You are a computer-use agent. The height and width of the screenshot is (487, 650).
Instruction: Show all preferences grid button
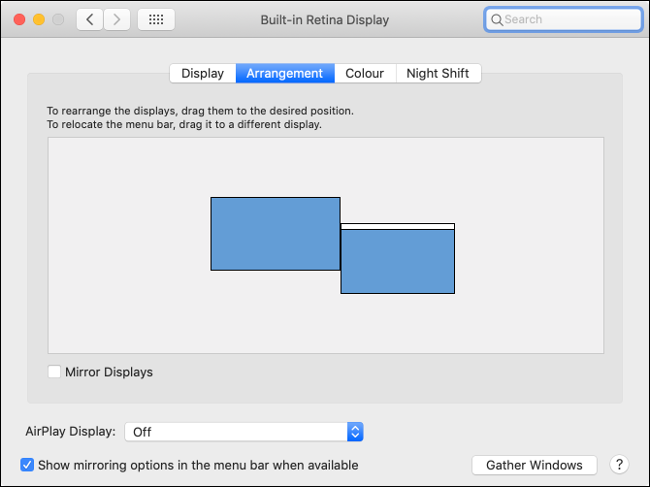coord(156,20)
